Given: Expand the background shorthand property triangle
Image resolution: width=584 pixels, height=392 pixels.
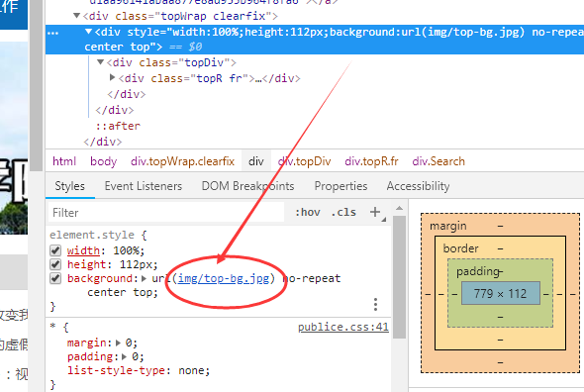Looking at the screenshot, I should pyautogui.click(x=144, y=278).
